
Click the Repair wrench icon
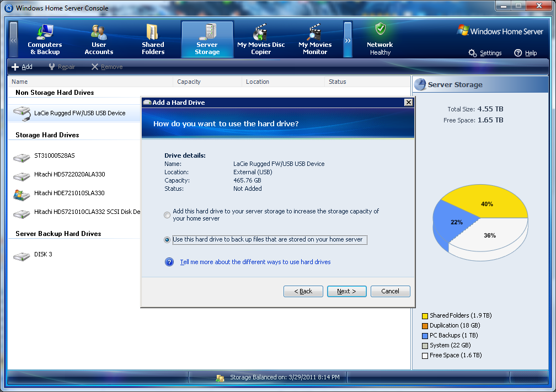tap(52, 67)
